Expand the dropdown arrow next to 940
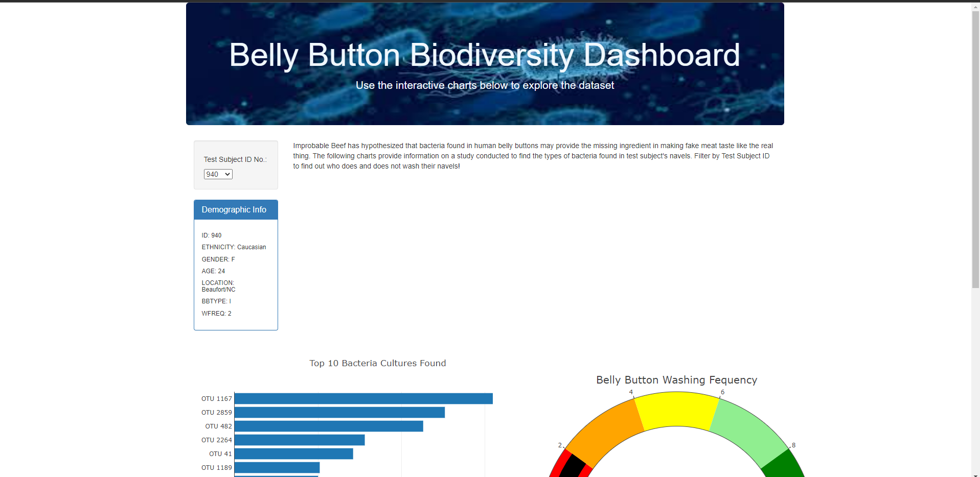The height and width of the screenshot is (477, 980). [x=227, y=174]
